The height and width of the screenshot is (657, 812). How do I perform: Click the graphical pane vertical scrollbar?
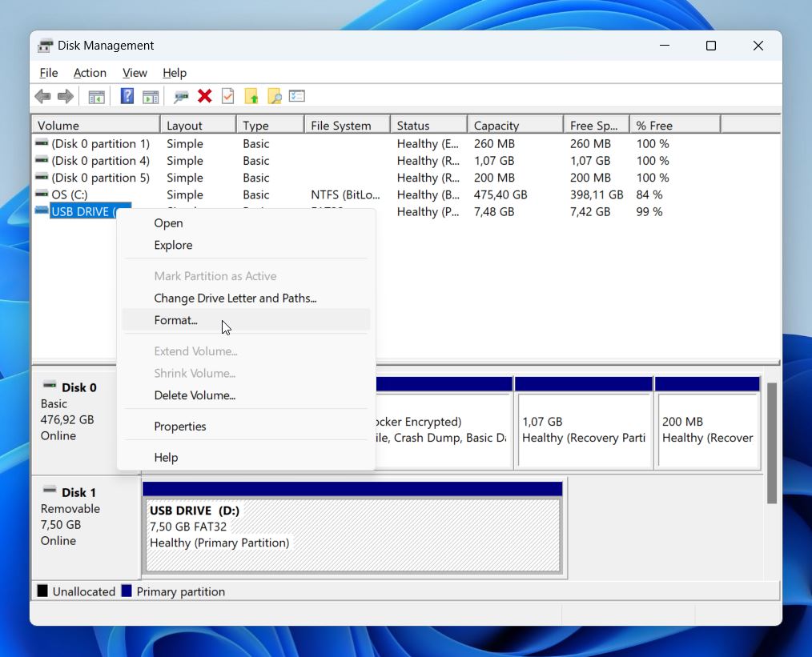(x=772, y=443)
